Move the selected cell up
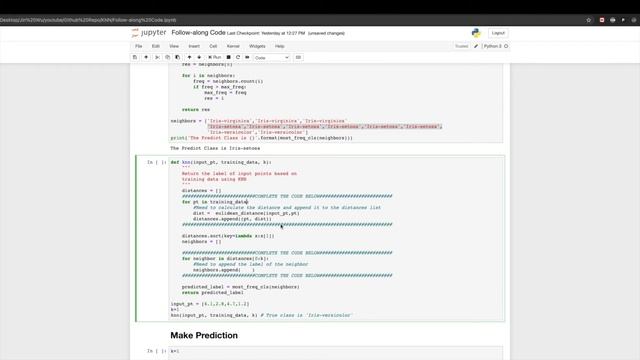 tap(189, 58)
